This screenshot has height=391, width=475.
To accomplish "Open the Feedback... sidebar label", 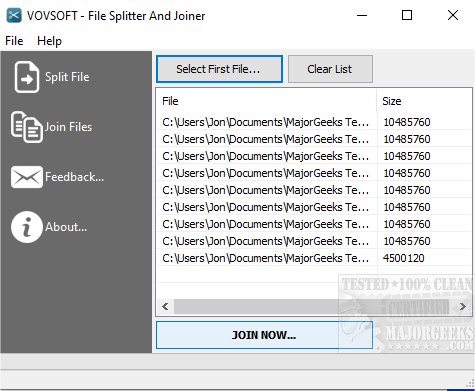I will pyautogui.click(x=75, y=177).
